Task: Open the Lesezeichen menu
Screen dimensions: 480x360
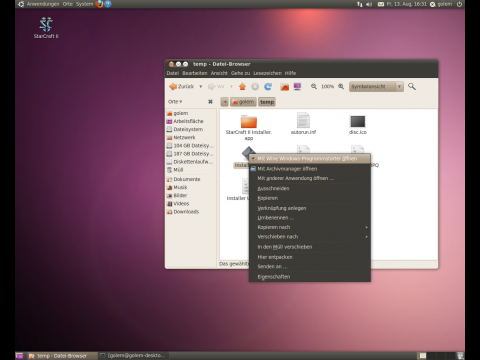Action: point(267,73)
